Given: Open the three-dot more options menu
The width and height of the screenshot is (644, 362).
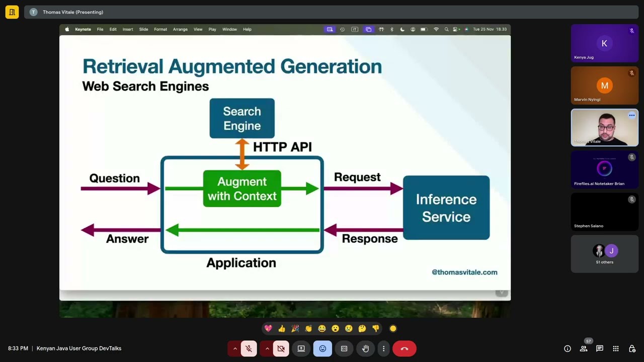Looking at the screenshot, I should click(x=383, y=348).
